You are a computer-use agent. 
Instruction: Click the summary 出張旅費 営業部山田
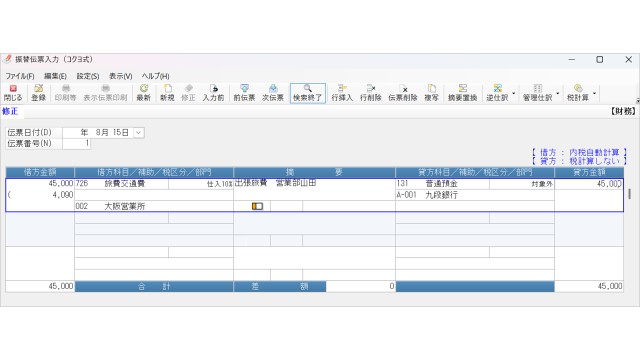275,183
